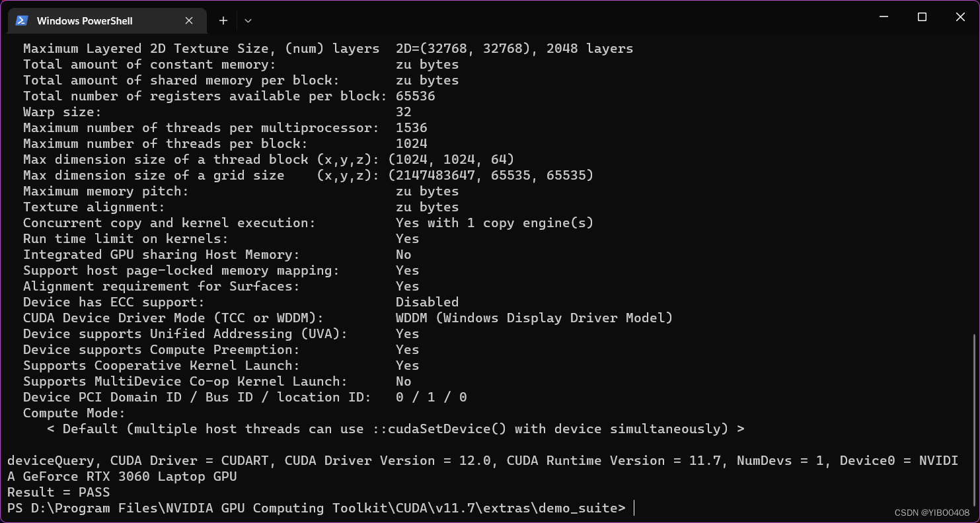The height and width of the screenshot is (523, 980).
Task: Place cursor at the demo_suite command prompt
Action: [634, 508]
